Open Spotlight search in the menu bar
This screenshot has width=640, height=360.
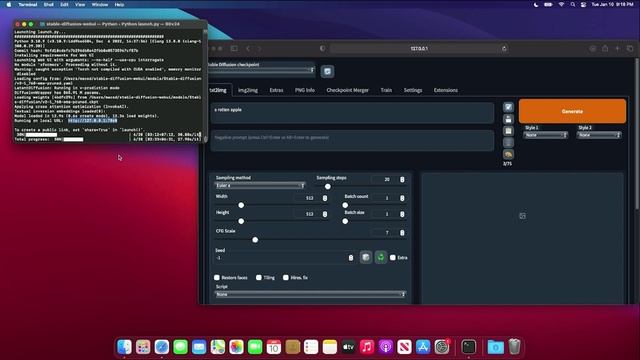573,4
